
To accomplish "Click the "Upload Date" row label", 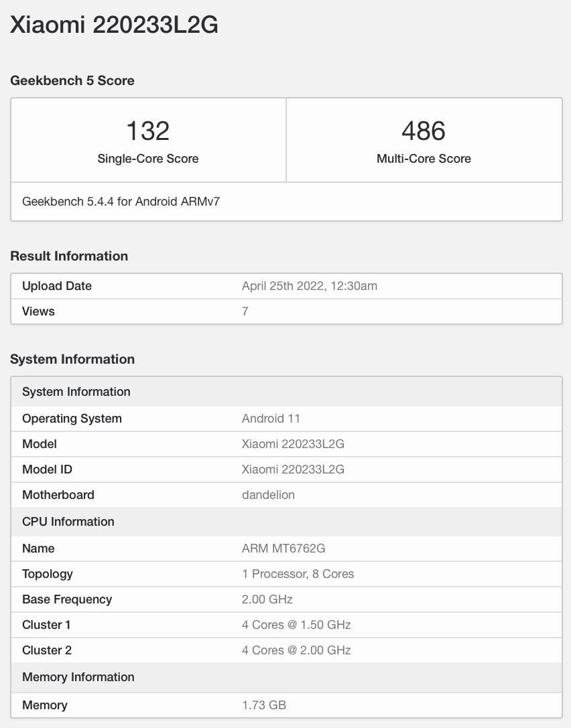I will [57, 285].
